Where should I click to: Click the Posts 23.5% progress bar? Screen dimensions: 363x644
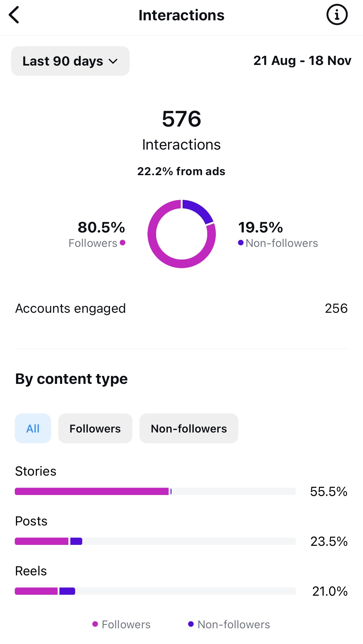click(x=155, y=541)
